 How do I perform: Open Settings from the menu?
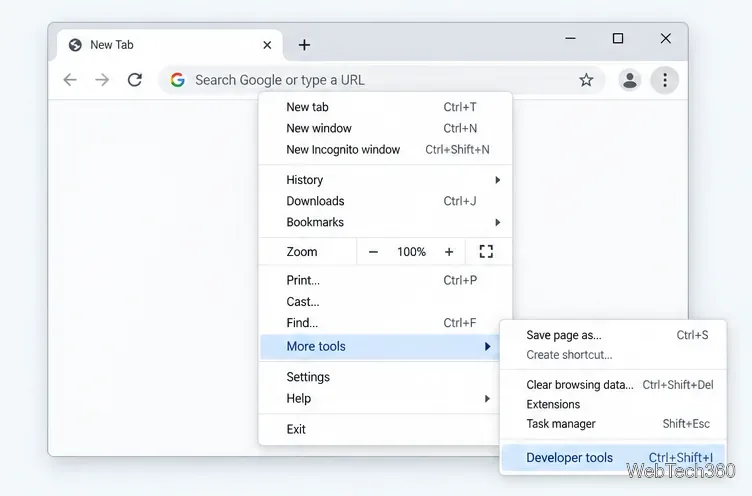coord(380,377)
